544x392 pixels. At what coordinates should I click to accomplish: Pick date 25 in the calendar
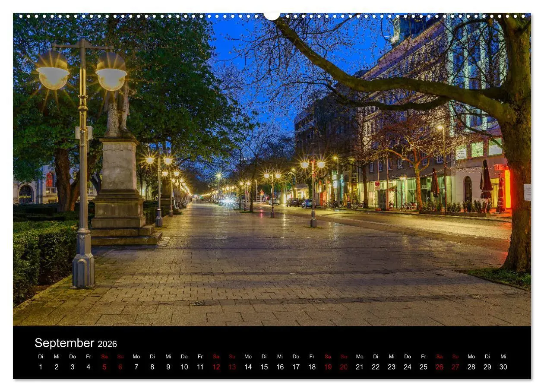[424, 367]
